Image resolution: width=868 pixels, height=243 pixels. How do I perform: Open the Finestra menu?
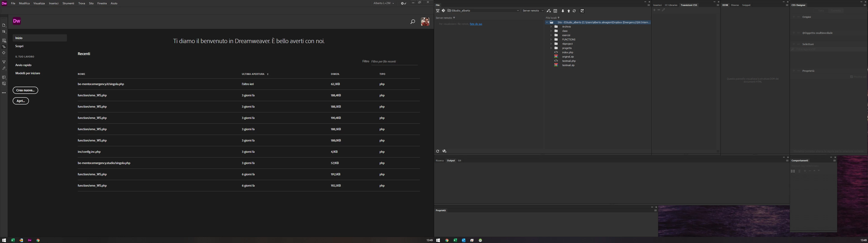coord(102,3)
